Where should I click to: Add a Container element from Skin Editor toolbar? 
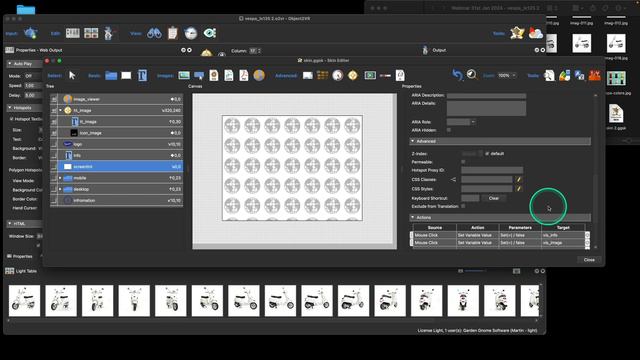point(111,76)
